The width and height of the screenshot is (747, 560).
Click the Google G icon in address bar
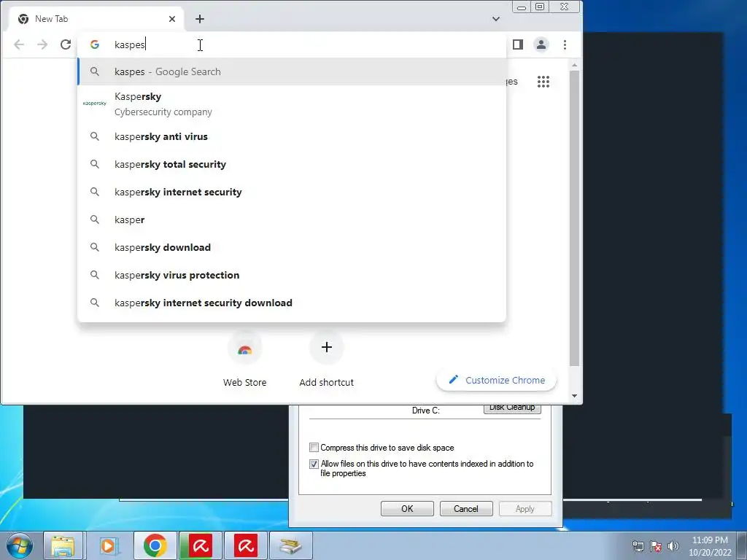point(95,44)
